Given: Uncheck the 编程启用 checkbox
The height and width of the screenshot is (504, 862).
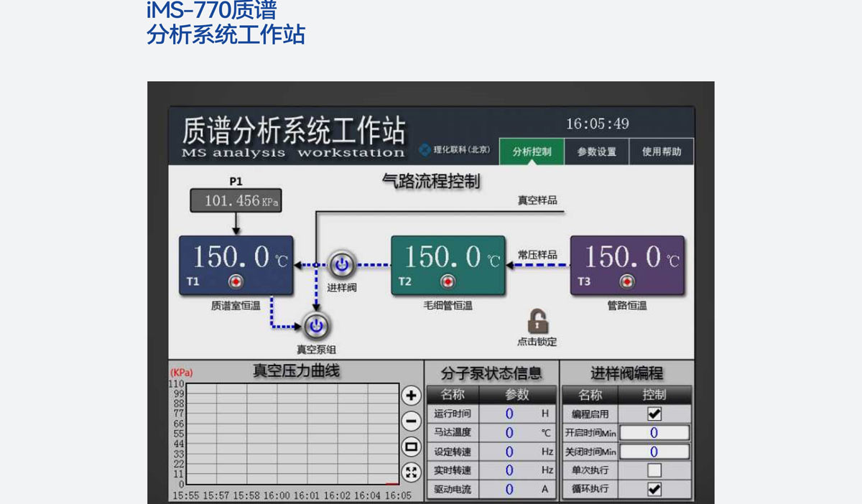Looking at the screenshot, I should (654, 414).
